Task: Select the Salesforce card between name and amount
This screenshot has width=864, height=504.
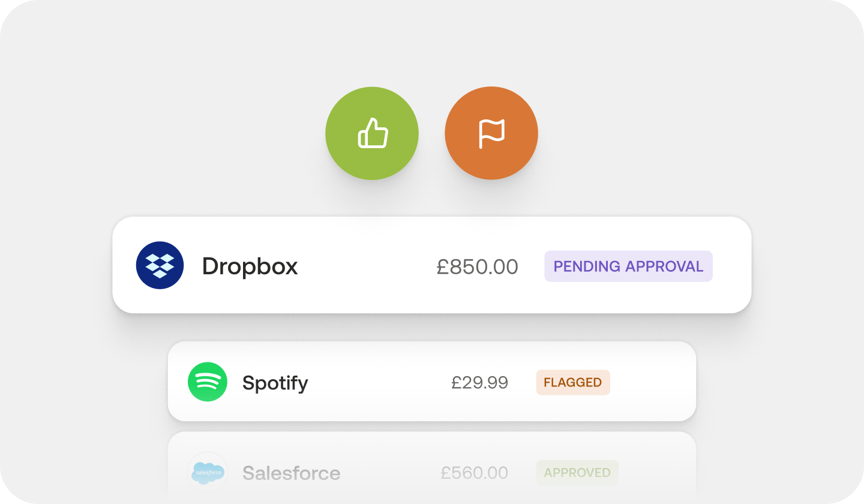Action: coord(390,473)
